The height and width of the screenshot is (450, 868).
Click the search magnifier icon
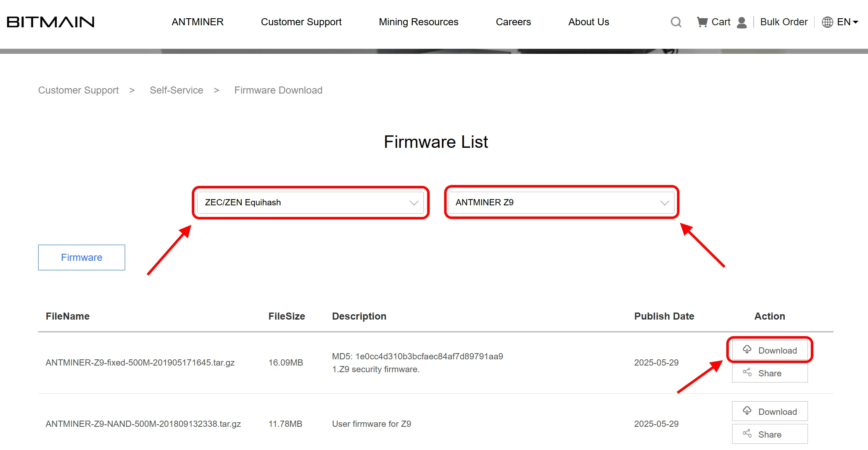pos(676,22)
